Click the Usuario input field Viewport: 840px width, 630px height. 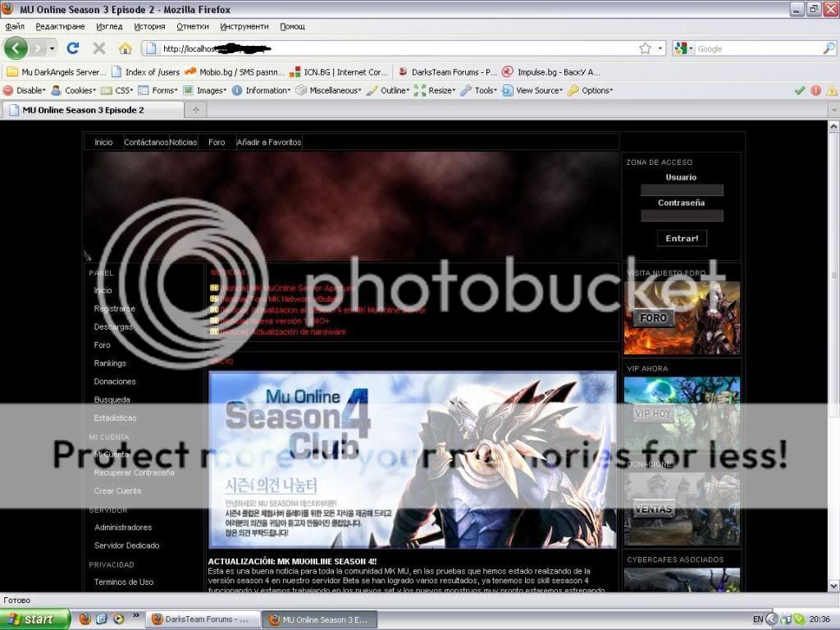(x=682, y=190)
